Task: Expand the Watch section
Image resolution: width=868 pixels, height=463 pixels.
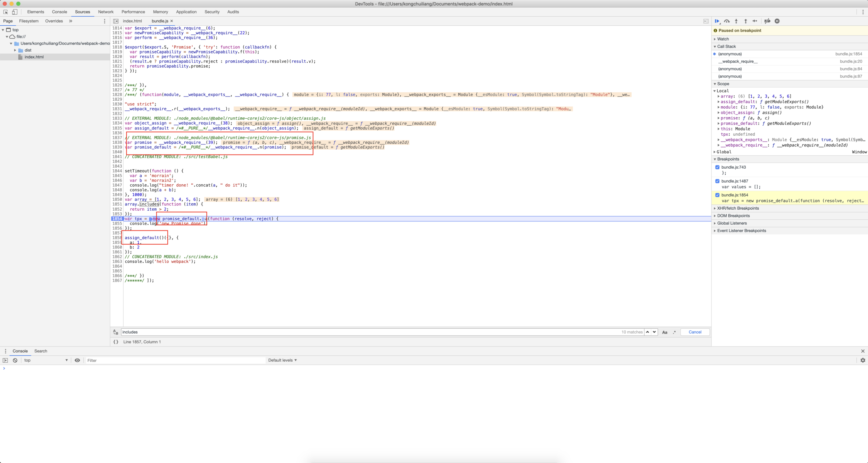Action: [723, 39]
